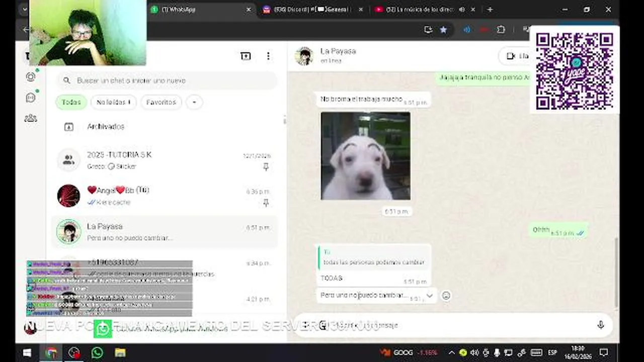This screenshot has width=644, height=362.
Task: Open File Explorer from the taskbar
Action: [x=120, y=352]
